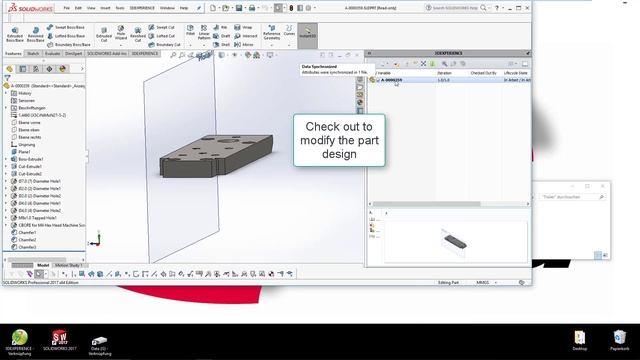Open the Insert menu

105,8
